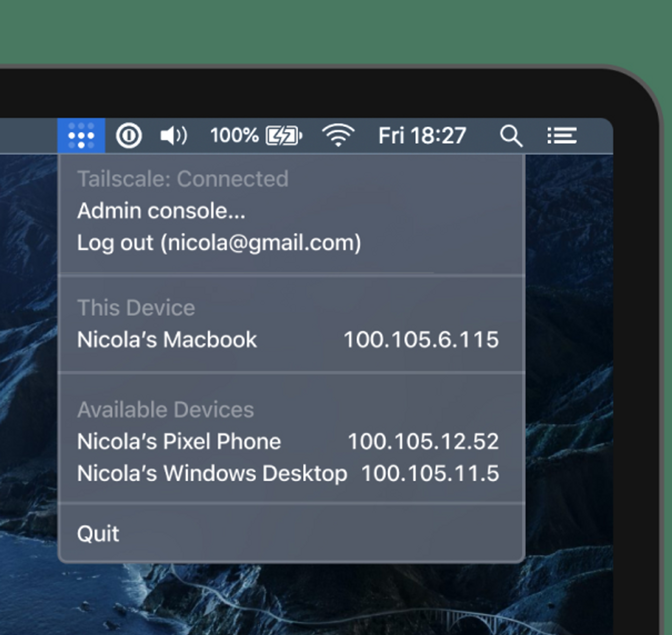This screenshot has width=672, height=635.
Task: Select Log out (nicola@gmail.com)
Action: point(219,243)
